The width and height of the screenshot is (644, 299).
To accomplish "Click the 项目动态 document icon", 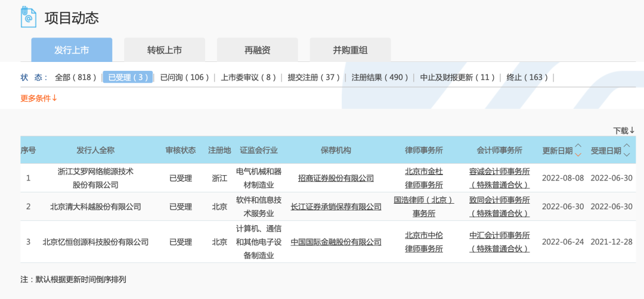I will coord(29,17).
